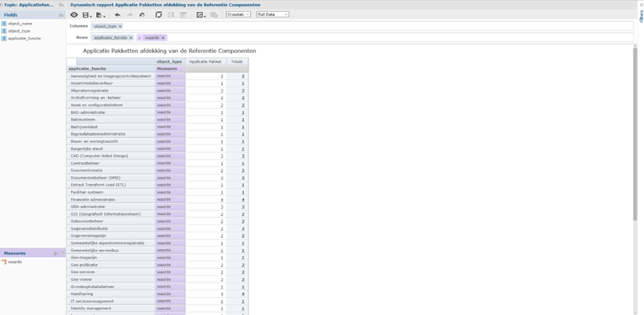Open Applicatie Pakket value for Financiële administratie
This screenshot has width=644, height=315.
pos(222,200)
